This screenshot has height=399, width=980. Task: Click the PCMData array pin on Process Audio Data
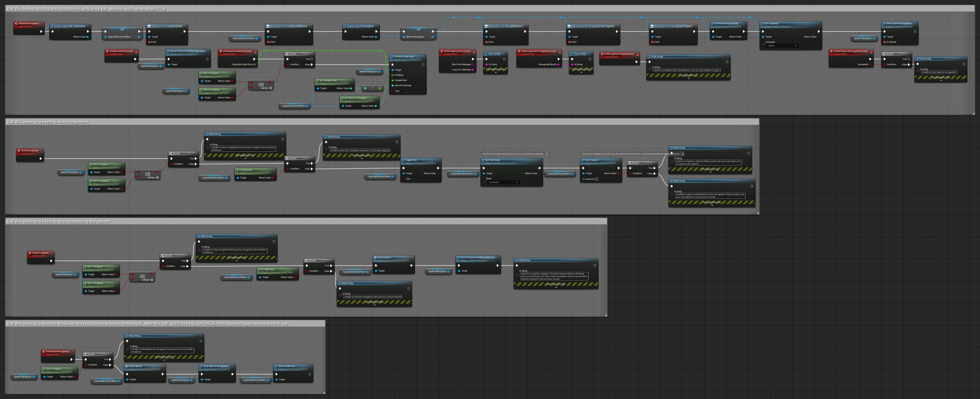393,75
